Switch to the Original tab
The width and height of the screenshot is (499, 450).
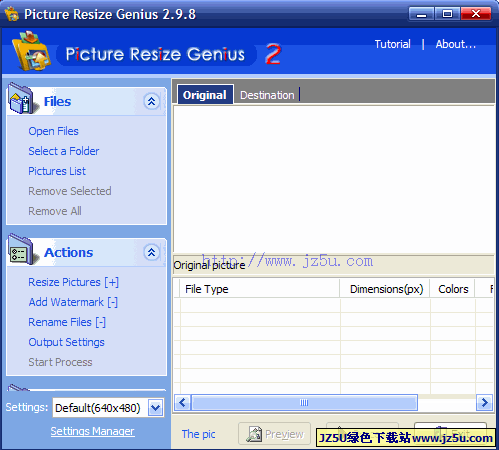coord(205,95)
